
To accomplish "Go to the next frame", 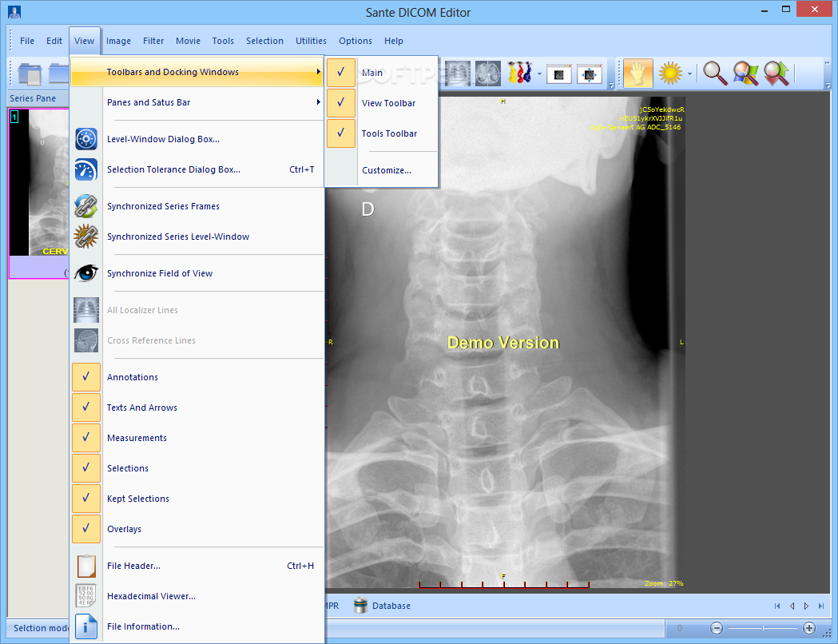I will tap(807, 606).
